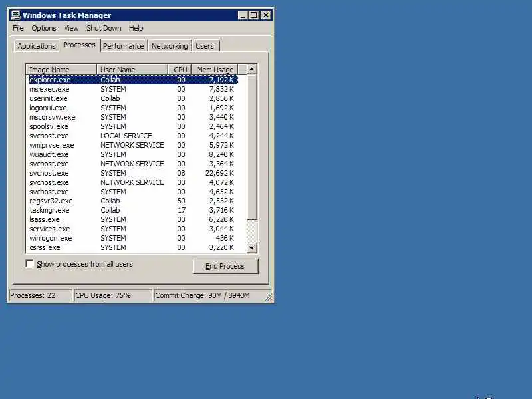
Task: Select the winlogon.exe process
Action: 132,238
